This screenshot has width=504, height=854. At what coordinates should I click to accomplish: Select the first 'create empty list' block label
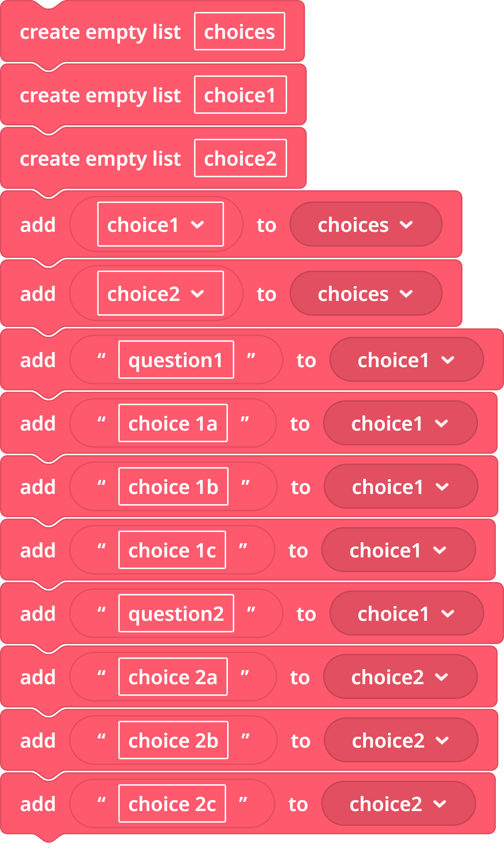pyautogui.click(x=100, y=32)
